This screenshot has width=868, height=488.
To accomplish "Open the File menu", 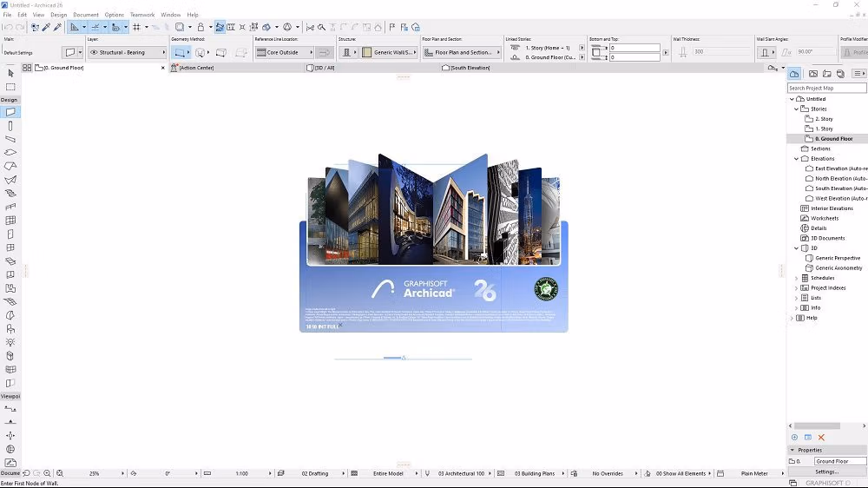I will pyautogui.click(x=7, y=15).
